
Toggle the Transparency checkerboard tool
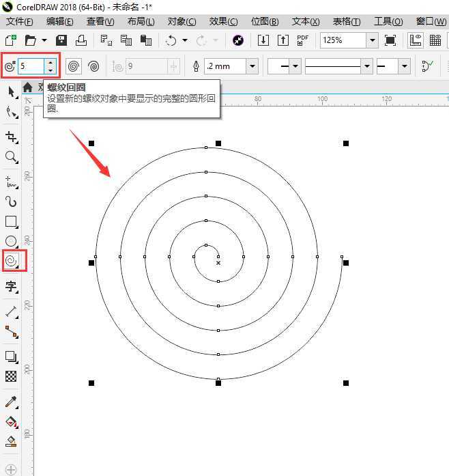click(11, 376)
